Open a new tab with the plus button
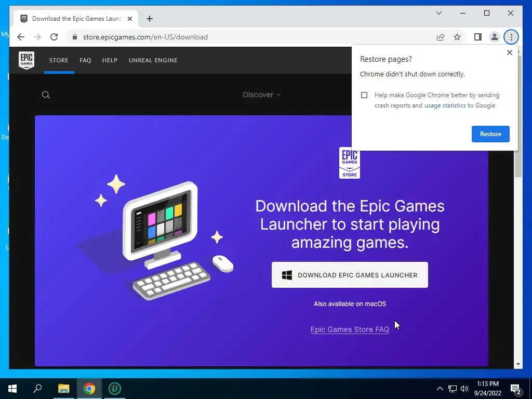 (x=149, y=19)
